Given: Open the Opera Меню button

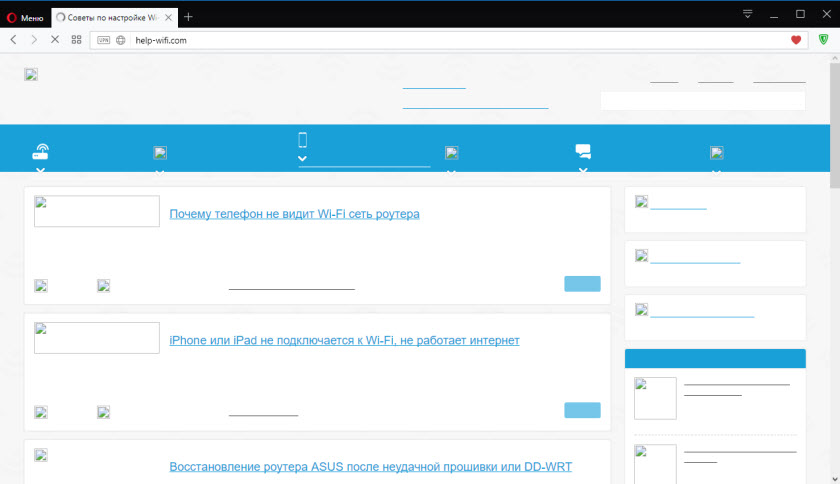Looking at the screenshot, I should coord(25,18).
